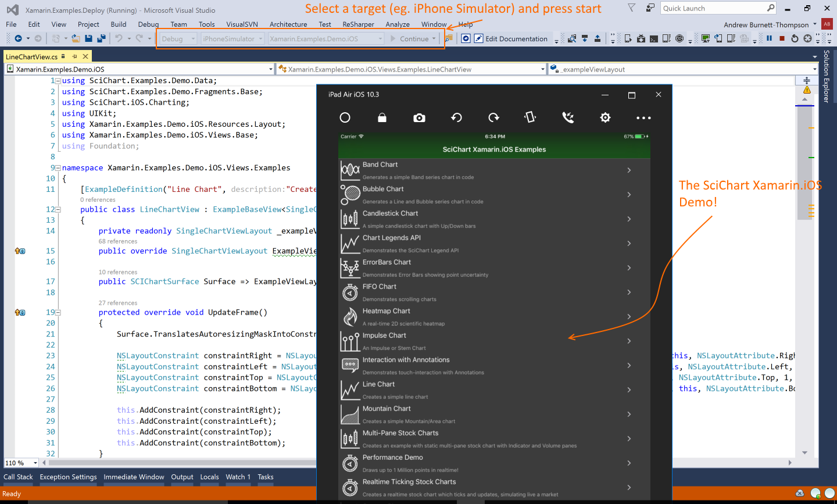Switch to the LineChartView.cs tab
Image resolution: width=837 pixels, height=504 pixels.
(31, 56)
